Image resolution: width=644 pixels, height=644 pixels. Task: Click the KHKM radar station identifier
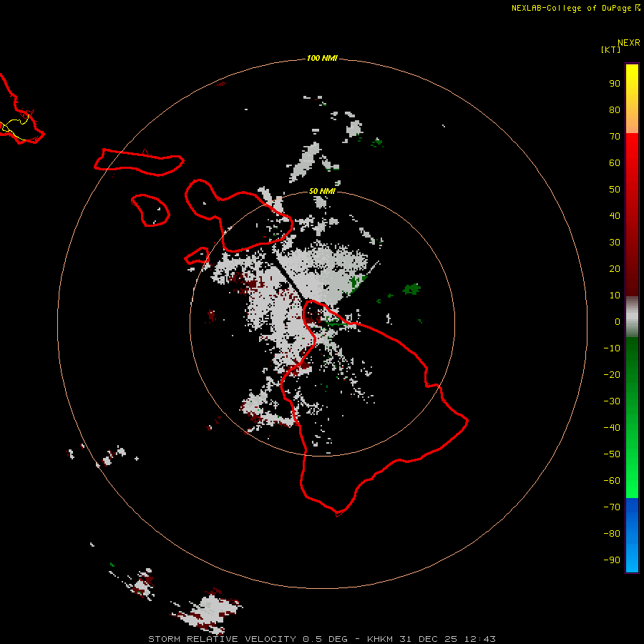380,639
